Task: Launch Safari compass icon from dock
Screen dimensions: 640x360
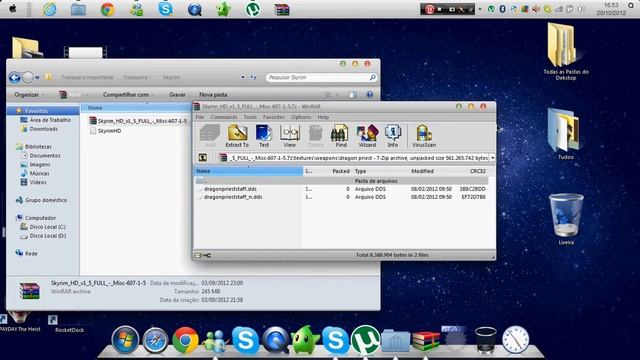Action: click(x=155, y=340)
